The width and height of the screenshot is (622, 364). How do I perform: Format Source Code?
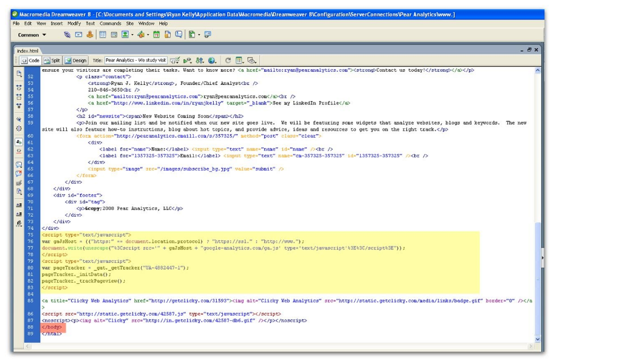[19, 223]
